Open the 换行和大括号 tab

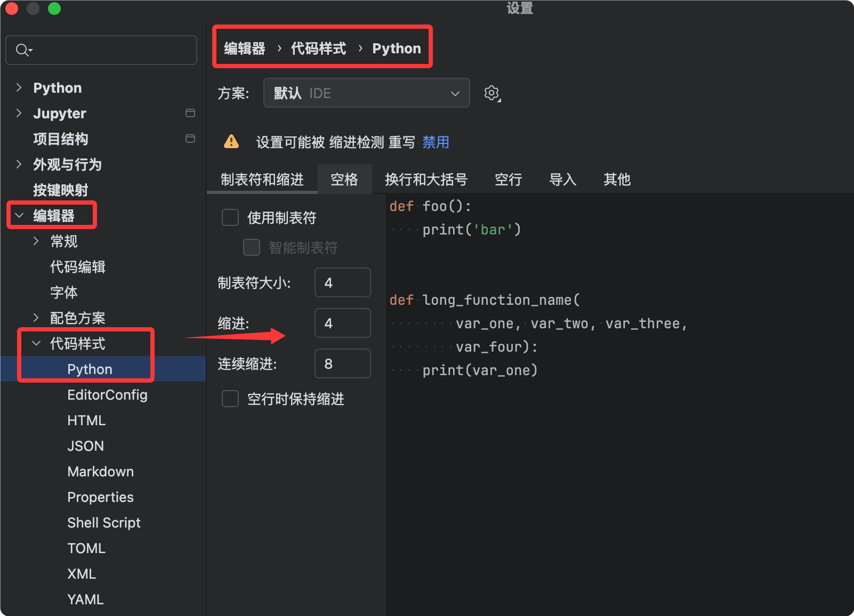426,180
